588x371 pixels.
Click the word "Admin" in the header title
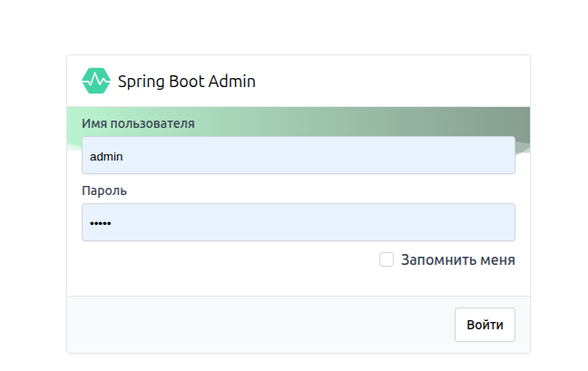click(232, 82)
